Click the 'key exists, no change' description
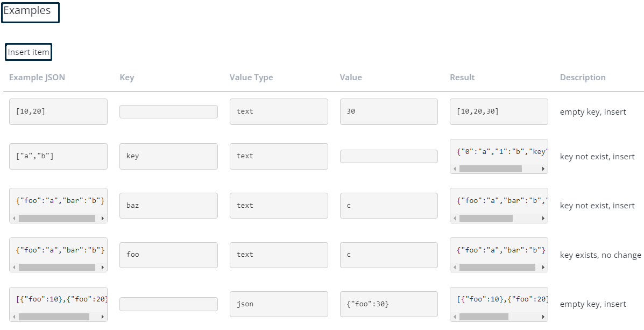 [600, 255]
